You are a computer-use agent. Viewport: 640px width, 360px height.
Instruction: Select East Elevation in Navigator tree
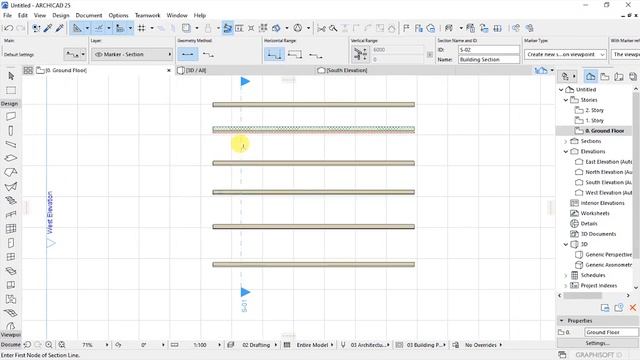pyautogui.click(x=608, y=162)
